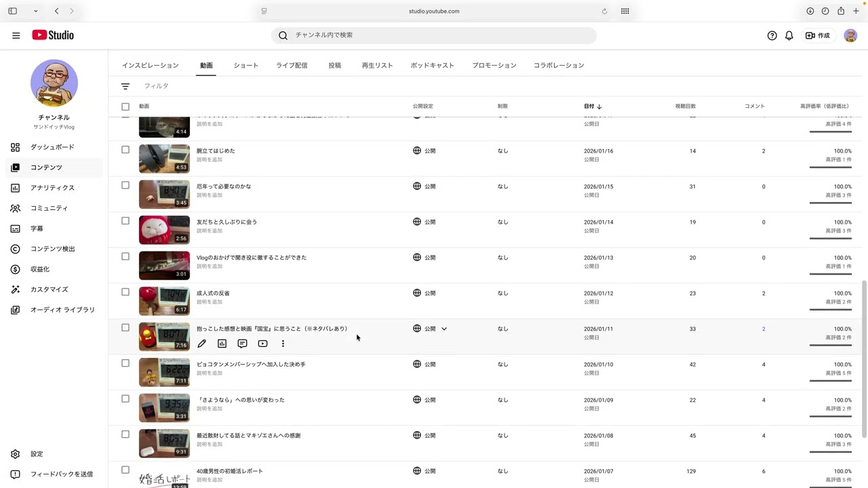Viewport: 868px width, 488px height.
Task: Click the channel profile picture
Action: (54, 83)
